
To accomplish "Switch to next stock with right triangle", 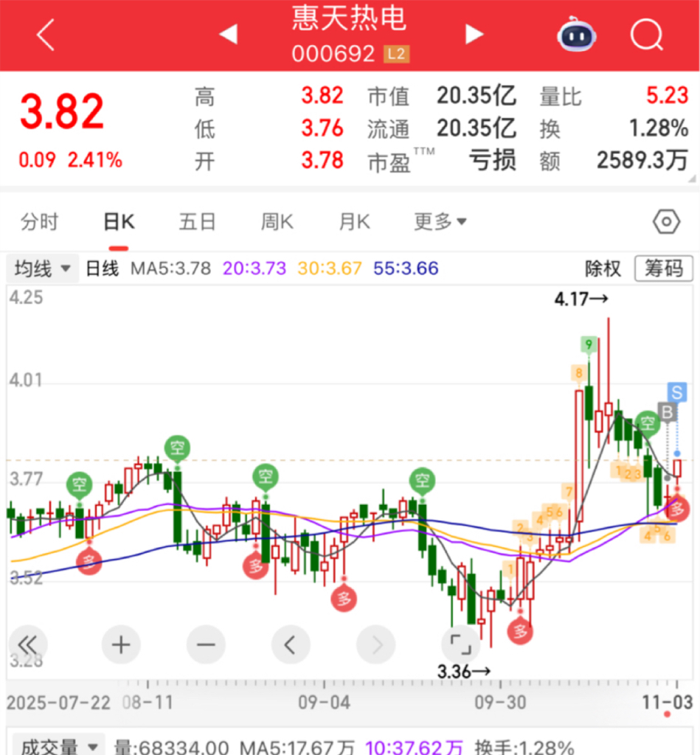I will click(474, 34).
